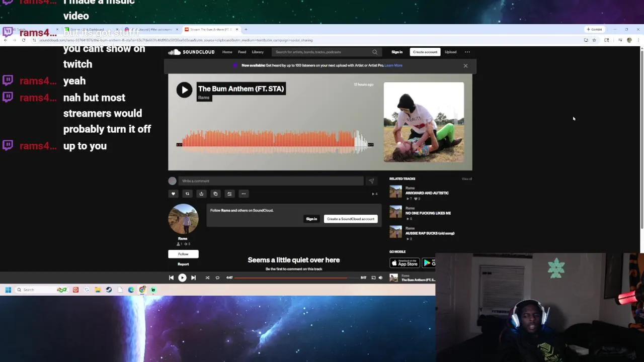Click the track cover artwork image
The height and width of the screenshot is (362, 644).
[x=424, y=122]
